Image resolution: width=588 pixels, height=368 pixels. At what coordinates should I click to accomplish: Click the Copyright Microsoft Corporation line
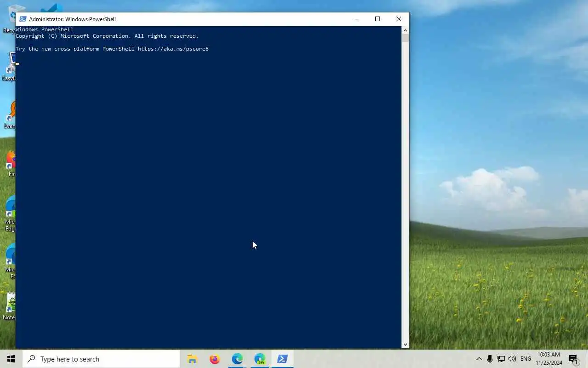click(x=107, y=36)
